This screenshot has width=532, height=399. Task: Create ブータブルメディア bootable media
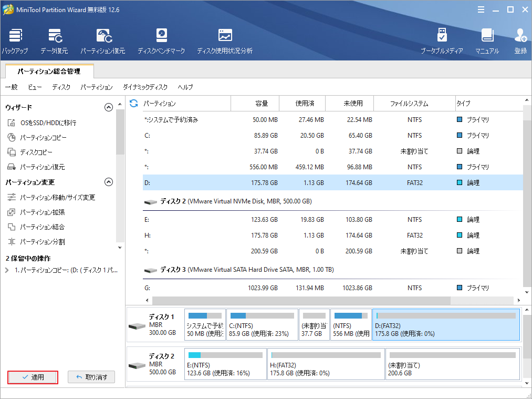click(x=442, y=41)
